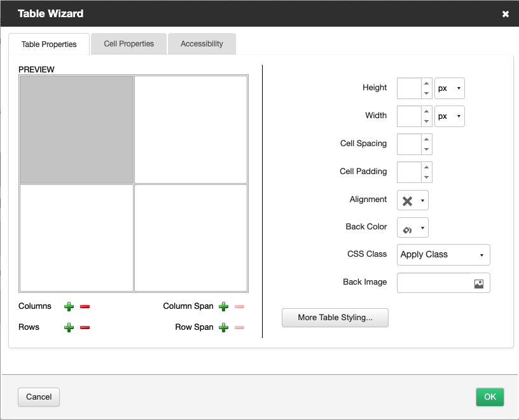Open the Alignment dropdown
Screen dimensions: 519x420
pos(412,200)
